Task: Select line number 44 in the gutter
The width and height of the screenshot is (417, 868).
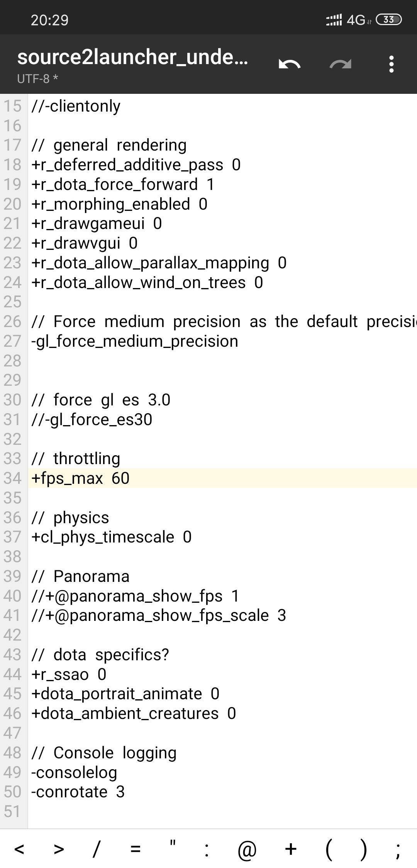Action: (x=12, y=674)
